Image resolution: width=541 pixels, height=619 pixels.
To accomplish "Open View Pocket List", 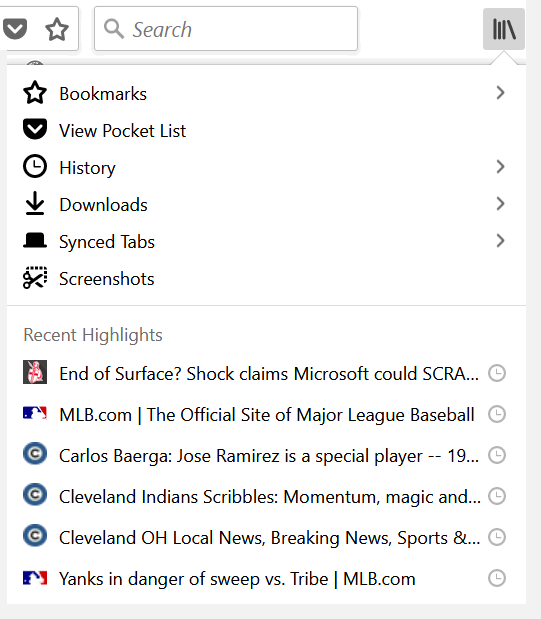I will point(267,131).
